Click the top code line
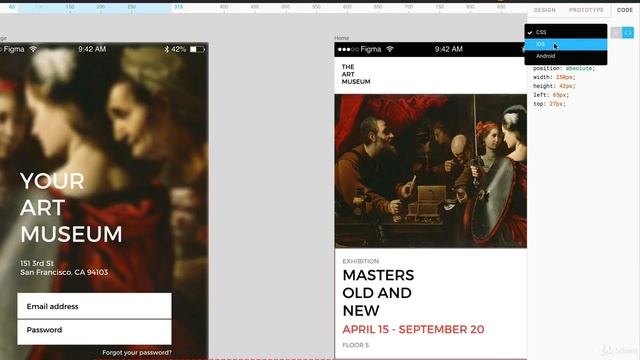Viewport: 640px width, 360px height. point(549,104)
